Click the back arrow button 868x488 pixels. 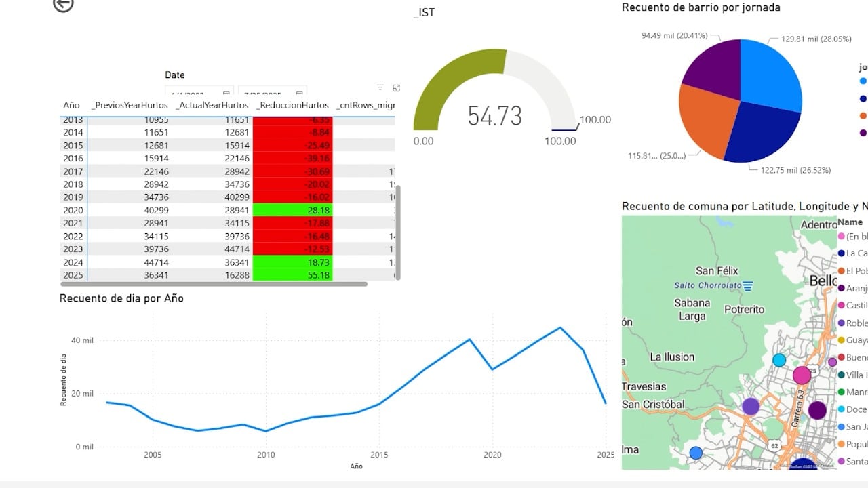coord(63,4)
